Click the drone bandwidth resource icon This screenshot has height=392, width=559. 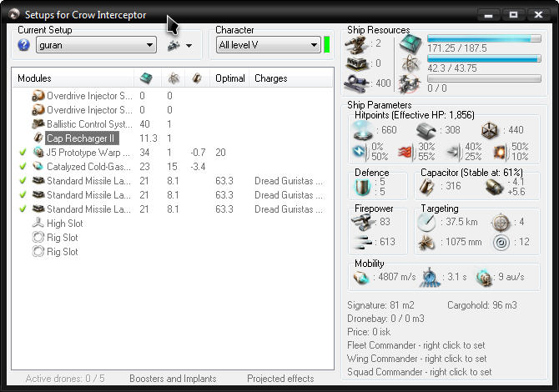410,84
